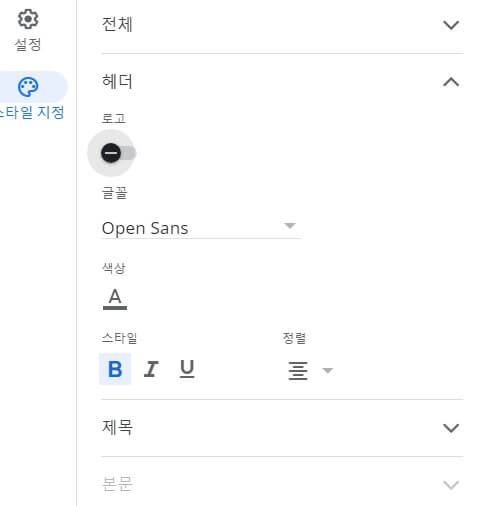
Task: Expand the 본문 section chevron
Action: click(451, 485)
